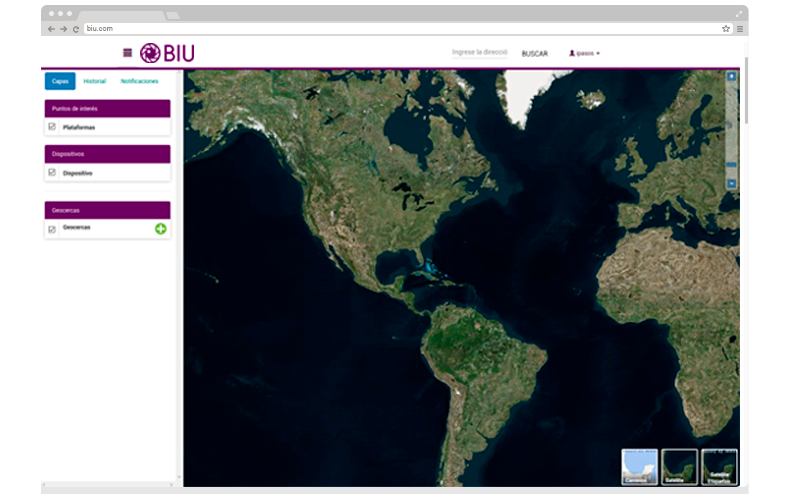This screenshot has width=790, height=494.
Task: Bookmark this page with the star icon
Action: click(x=726, y=29)
